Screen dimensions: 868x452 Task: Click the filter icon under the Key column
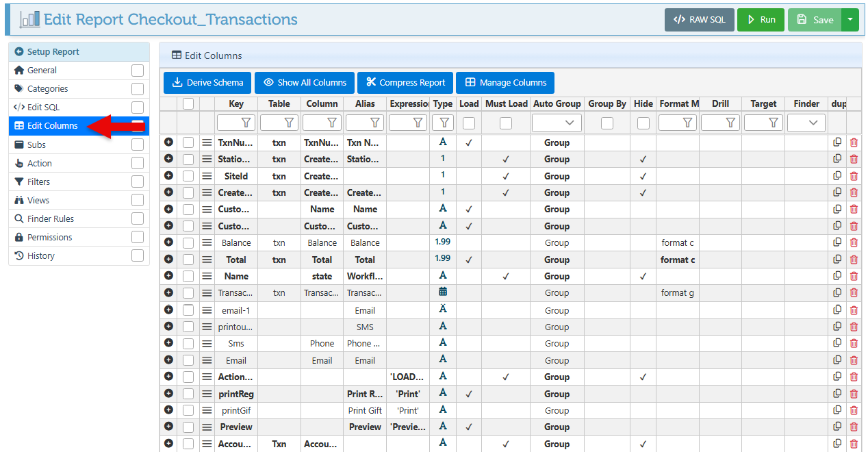pyautogui.click(x=246, y=123)
